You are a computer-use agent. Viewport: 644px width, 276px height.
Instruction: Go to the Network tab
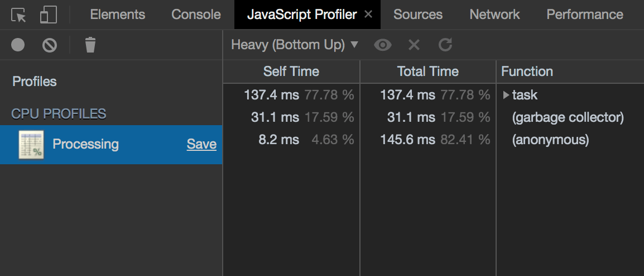(x=495, y=15)
